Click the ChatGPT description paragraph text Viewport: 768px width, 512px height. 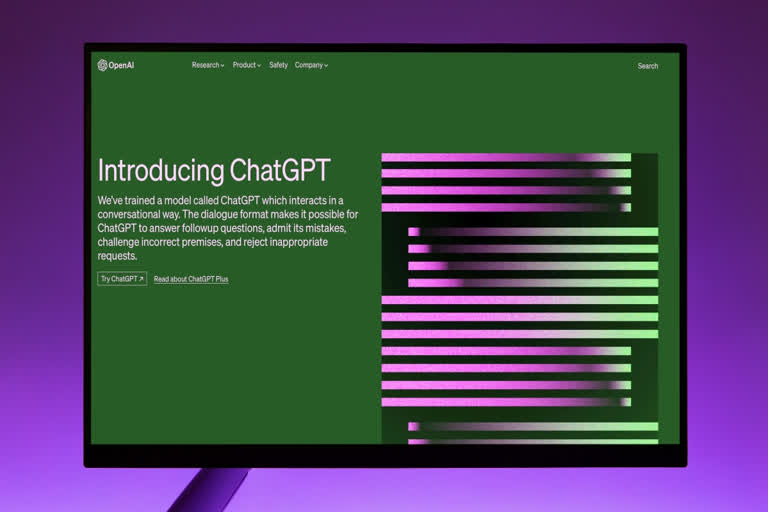pyautogui.click(x=227, y=228)
